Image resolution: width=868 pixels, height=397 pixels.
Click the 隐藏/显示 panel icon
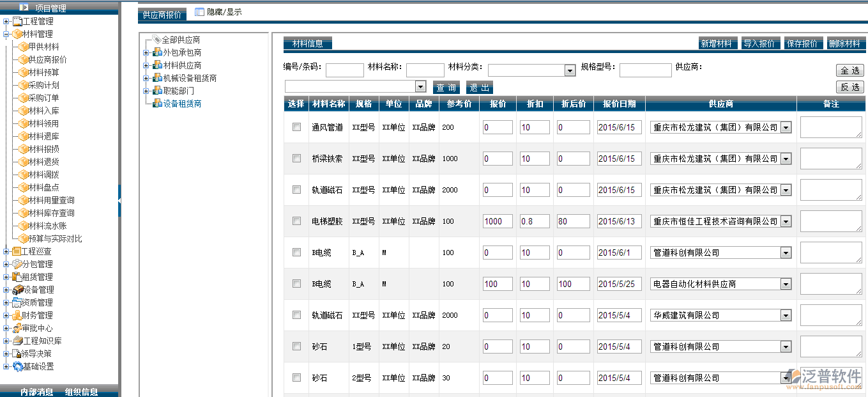pyautogui.click(x=199, y=12)
